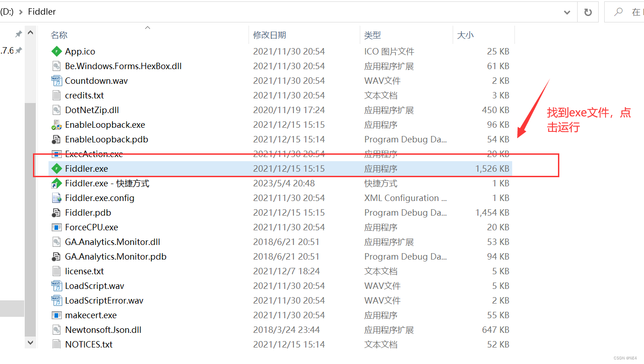Select the Newtonsoft.Json.dll file name

[x=103, y=330]
